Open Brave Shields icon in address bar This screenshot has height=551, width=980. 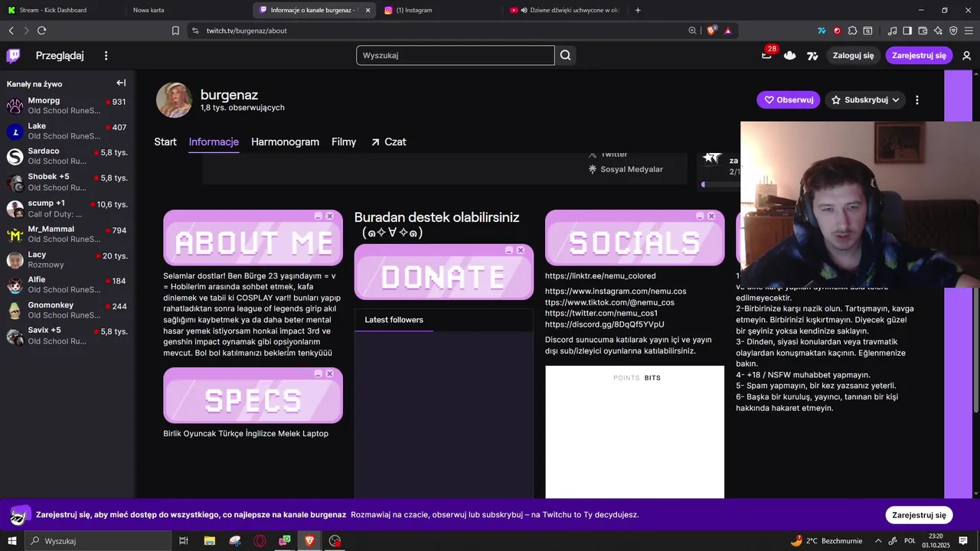tap(711, 31)
